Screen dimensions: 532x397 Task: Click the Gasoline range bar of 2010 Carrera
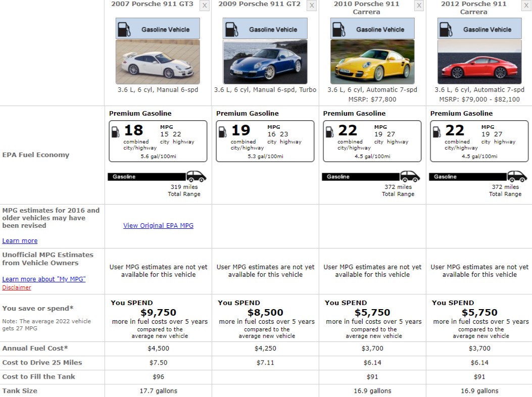[x=361, y=177]
